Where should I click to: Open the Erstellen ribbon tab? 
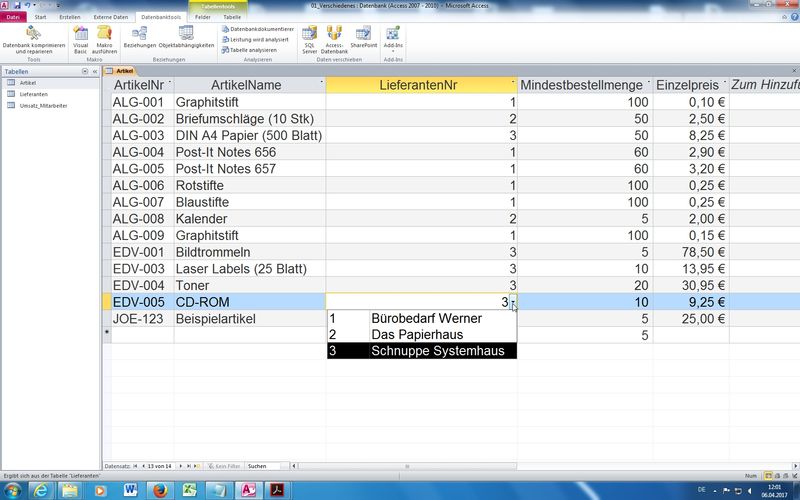[70, 17]
